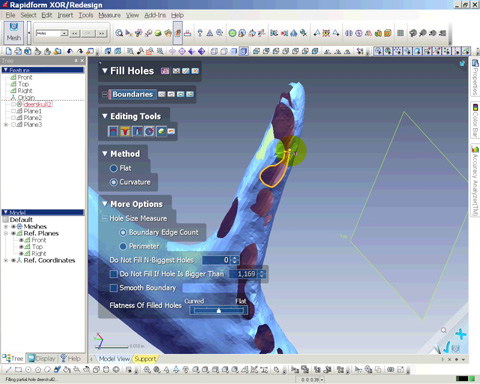Select the first Editing Tools bridge icon
Image resolution: width=480 pixels, height=384 pixels.
pos(113,131)
